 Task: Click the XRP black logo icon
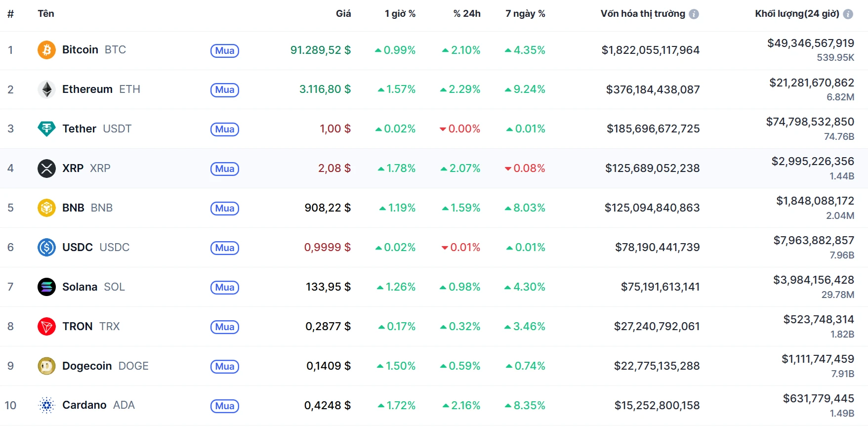click(46, 169)
